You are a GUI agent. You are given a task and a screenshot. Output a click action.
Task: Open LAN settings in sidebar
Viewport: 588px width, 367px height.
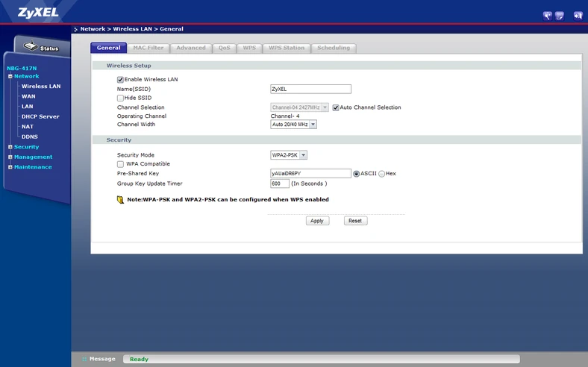(x=28, y=107)
